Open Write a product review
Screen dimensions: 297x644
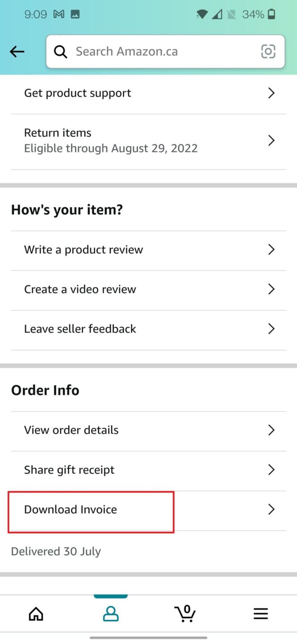click(x=147, y=249)
